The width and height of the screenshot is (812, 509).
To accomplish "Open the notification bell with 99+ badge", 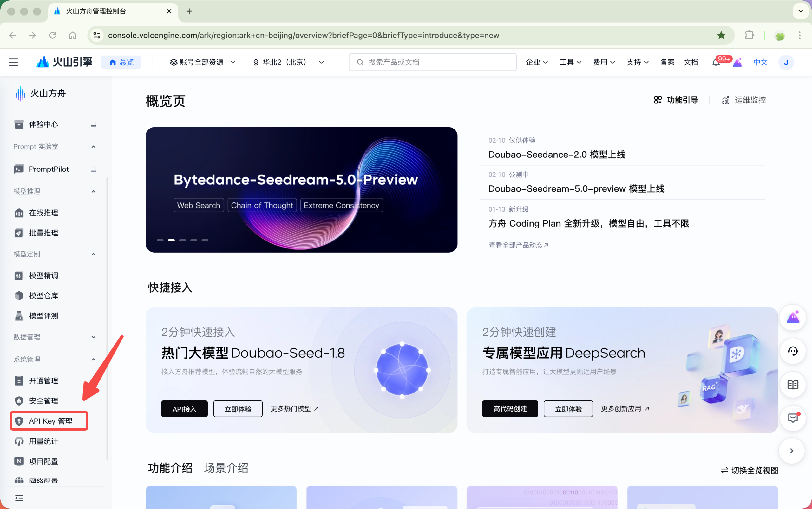I will click(716, 62).
